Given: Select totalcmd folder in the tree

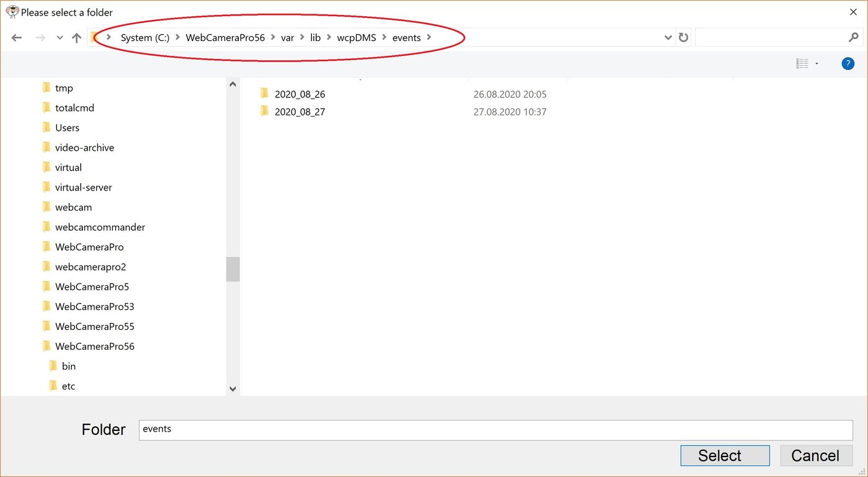Looking at the screenshot, I should click(74, 108).
